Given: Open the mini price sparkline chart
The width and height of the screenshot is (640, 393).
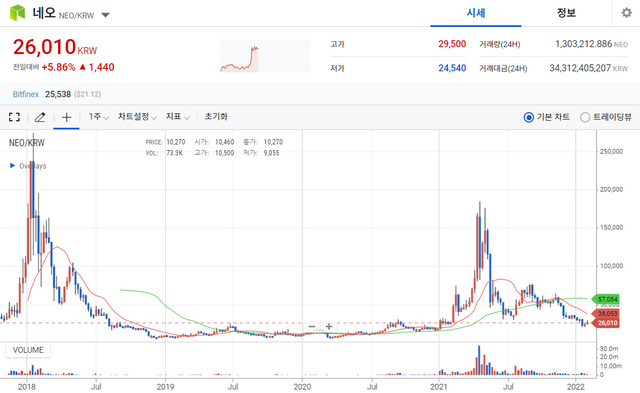Looking at the screenshot, I should point(265,56).
